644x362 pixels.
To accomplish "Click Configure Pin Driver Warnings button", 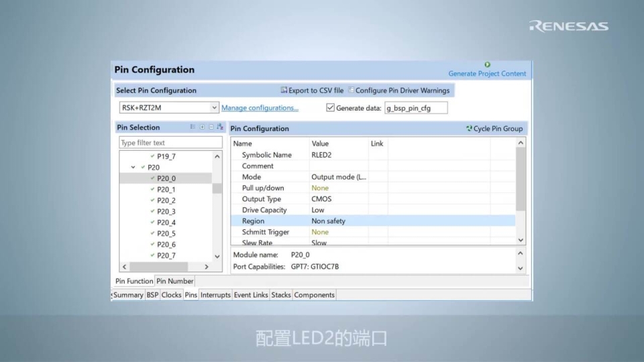I will (398, 90).
